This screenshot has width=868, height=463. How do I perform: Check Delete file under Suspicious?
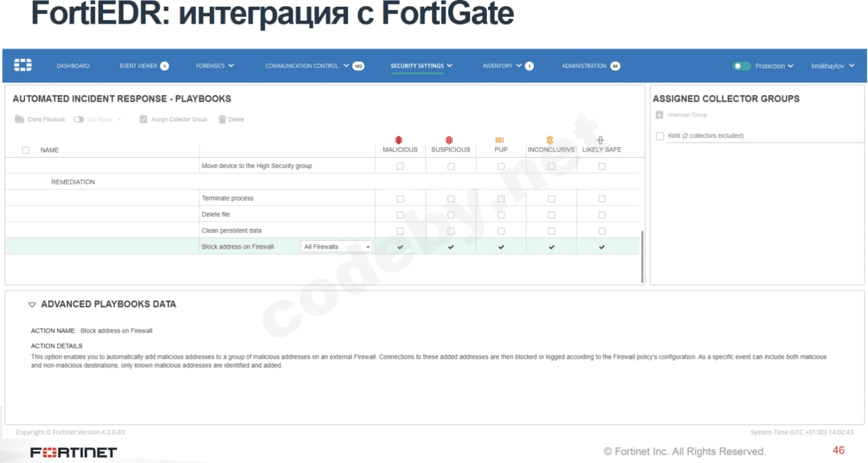pos(451,215)
